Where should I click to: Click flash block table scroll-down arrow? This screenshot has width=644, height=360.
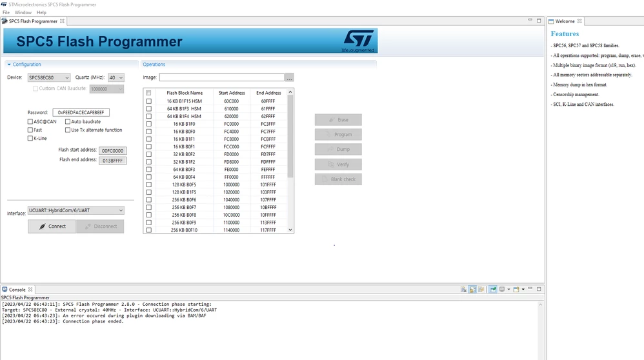click(290, 230)
